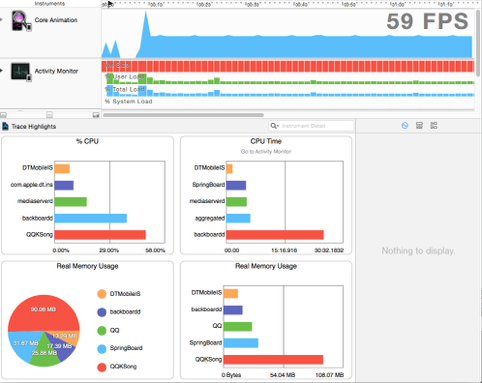The width and height of the screenshot is (482, 383).
Task: Click the small icon below the instruments list, far left
Action: 3,115
